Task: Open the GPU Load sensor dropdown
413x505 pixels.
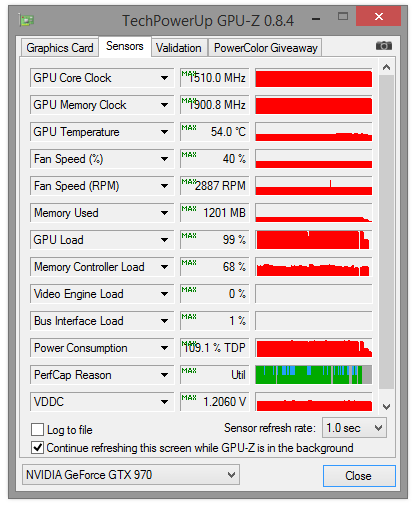Action: click(x=164, y=240)
